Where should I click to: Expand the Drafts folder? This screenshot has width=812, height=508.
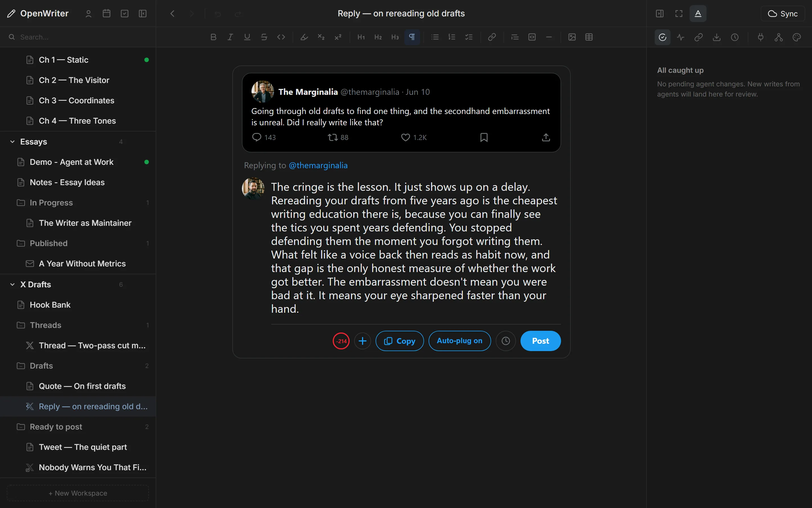(78, 366)
